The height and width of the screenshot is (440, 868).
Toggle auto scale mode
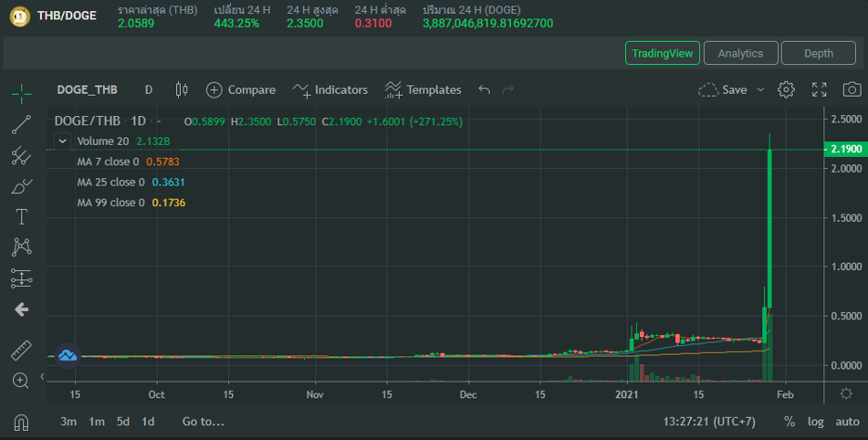847,421
